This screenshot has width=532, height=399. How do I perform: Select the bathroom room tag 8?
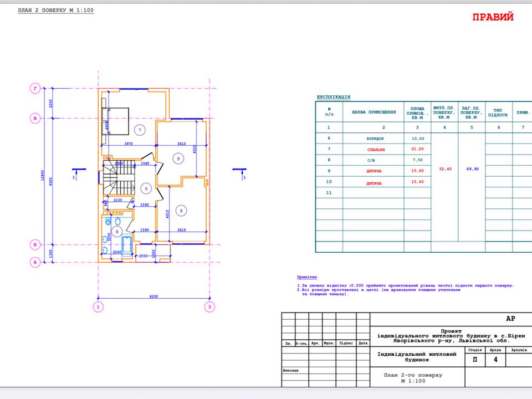(x=117, y=232)
